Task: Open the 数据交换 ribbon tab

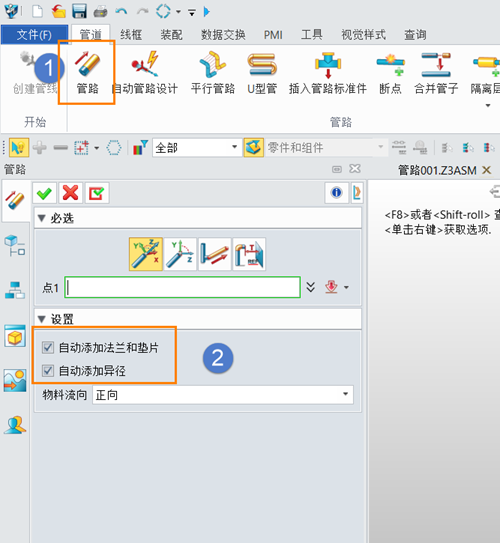Action: click(x=223, y=35)
